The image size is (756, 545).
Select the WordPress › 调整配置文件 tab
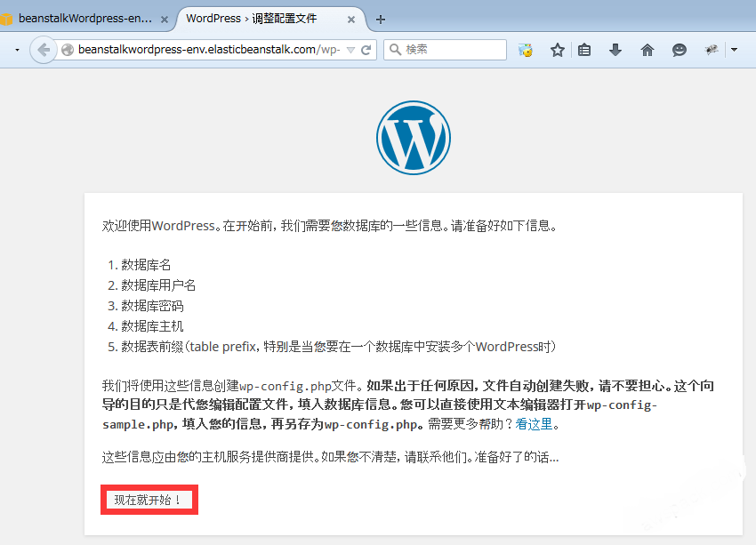270,19
